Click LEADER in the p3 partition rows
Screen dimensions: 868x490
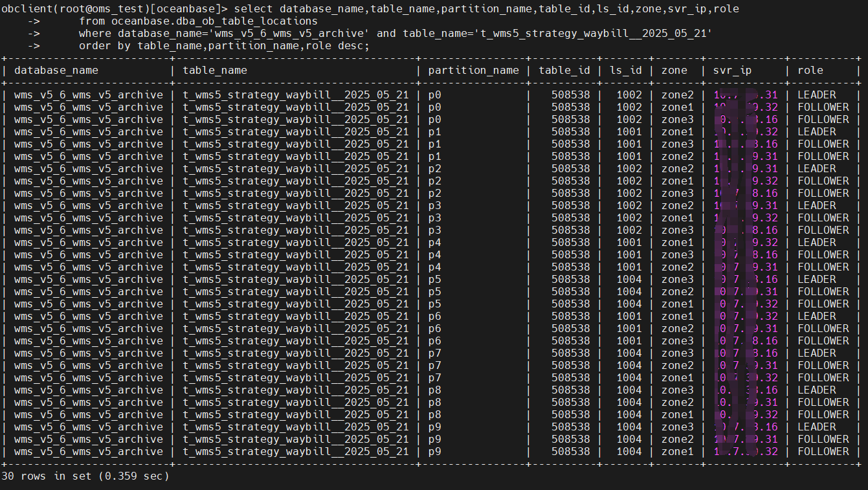click(817, 206)
